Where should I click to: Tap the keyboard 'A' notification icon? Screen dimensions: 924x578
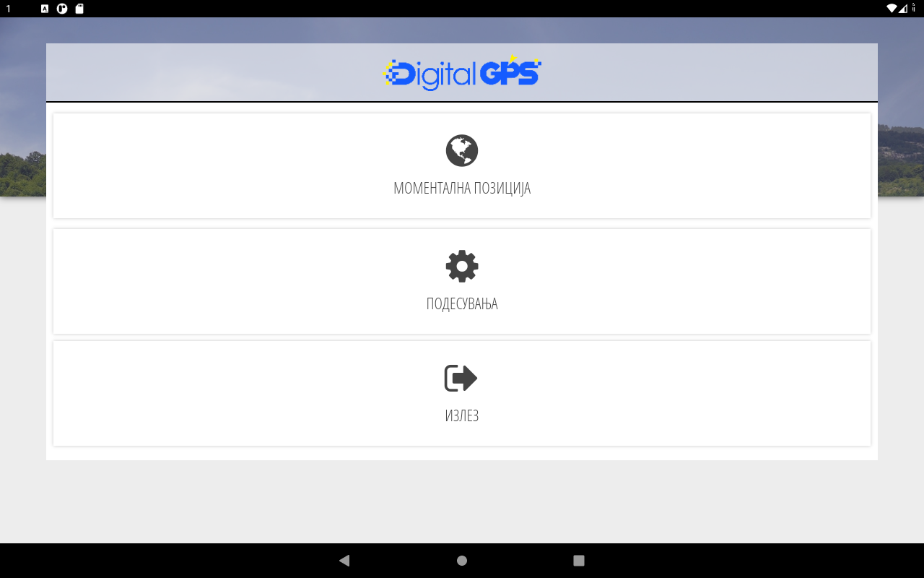pyautogui.click(x=45, y=9)
